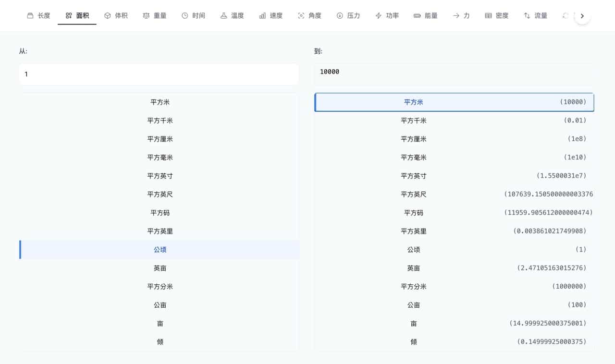615x364 pixels.
Task: Click the clock icon beside 时间
Action: pos(185,16)
